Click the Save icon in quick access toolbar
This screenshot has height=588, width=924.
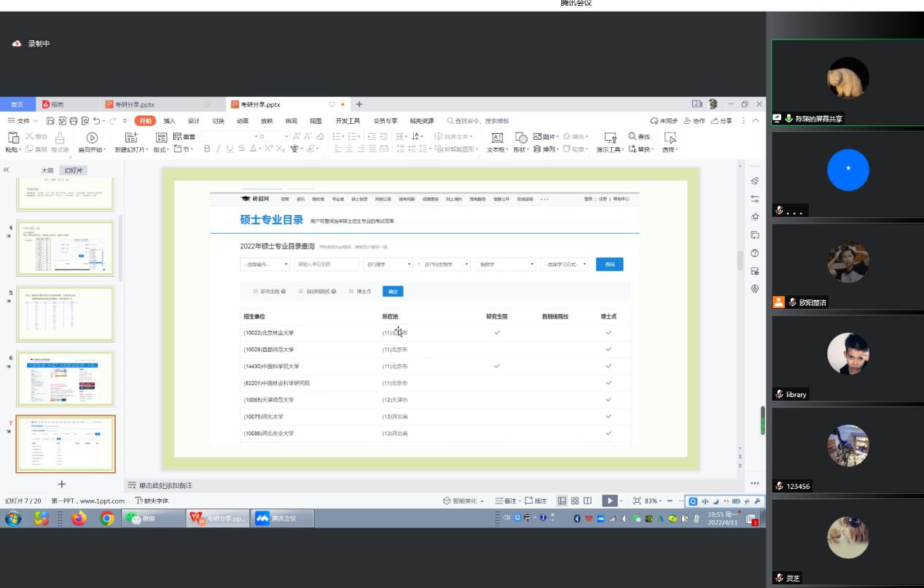(x=50, y=121)
